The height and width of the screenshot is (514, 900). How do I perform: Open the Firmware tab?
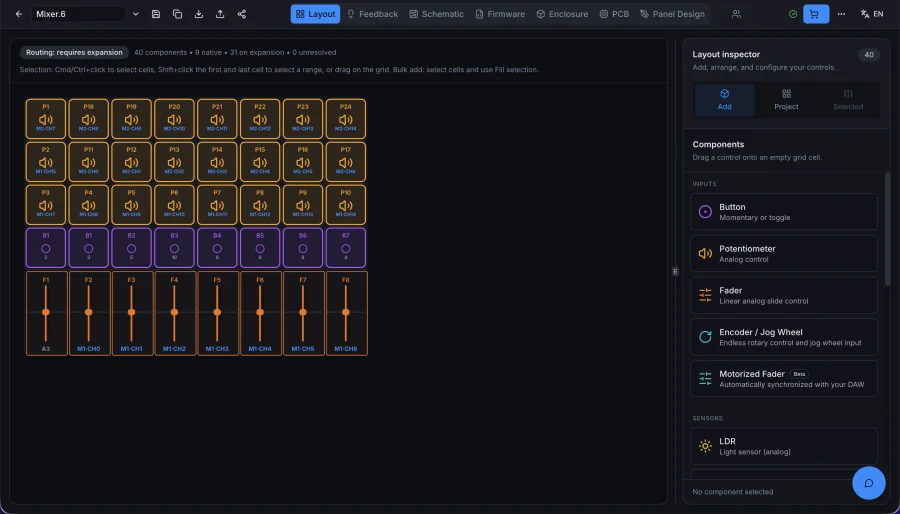[500, 14]
